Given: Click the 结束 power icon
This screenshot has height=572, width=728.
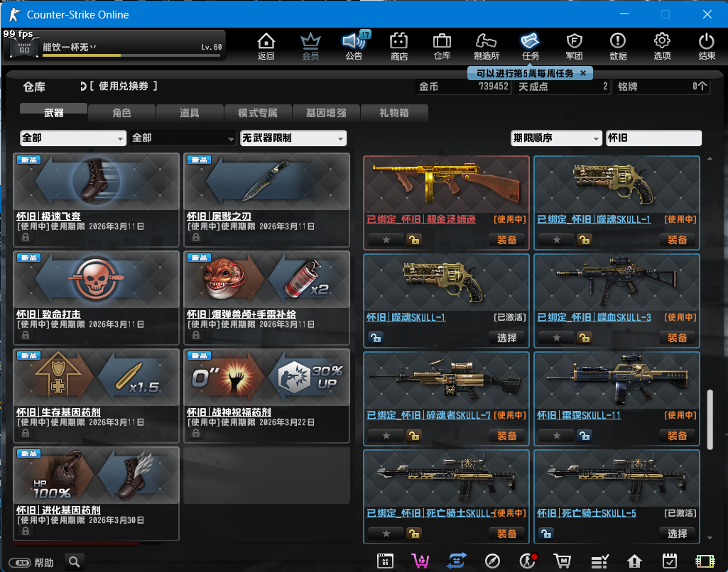Looking at the screenshot, I should pos(707,46).
